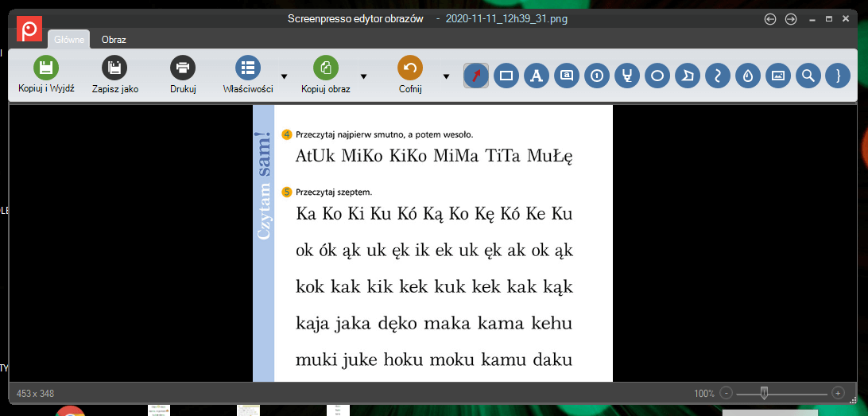Click the zoom out minus button
This screenshot has width=868, height=416.
[x=726, y=393]
